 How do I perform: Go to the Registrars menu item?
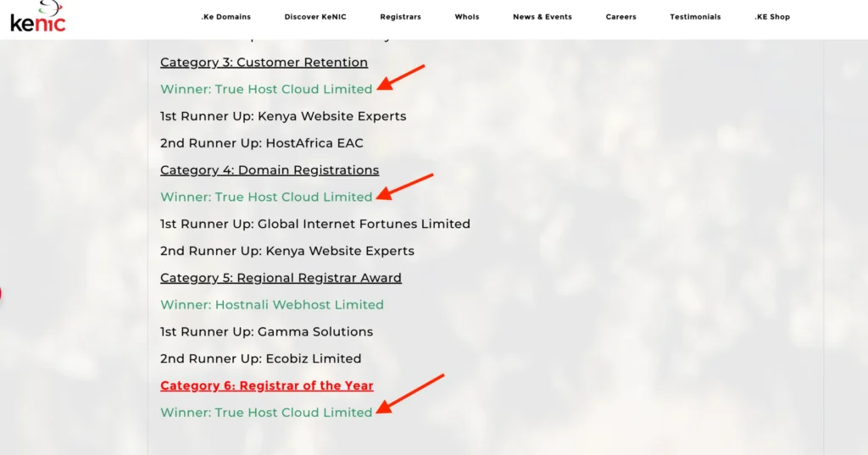(400, 17)
